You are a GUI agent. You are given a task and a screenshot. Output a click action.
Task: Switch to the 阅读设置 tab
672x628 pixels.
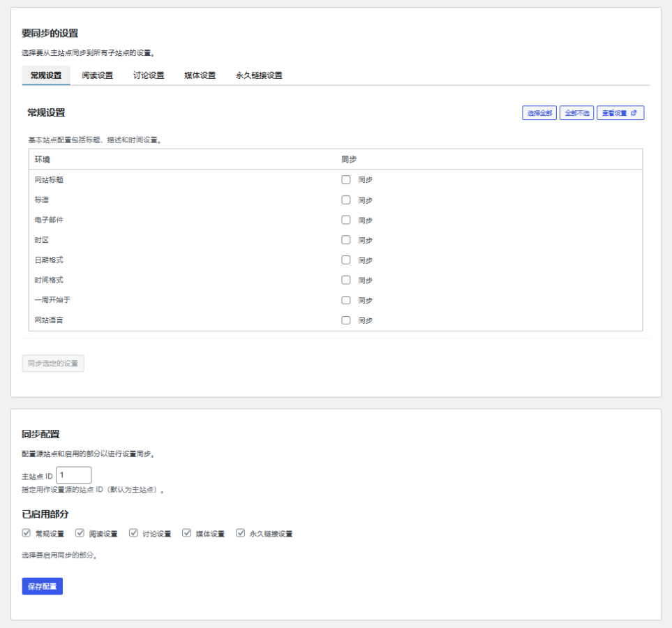pos(97,75)
